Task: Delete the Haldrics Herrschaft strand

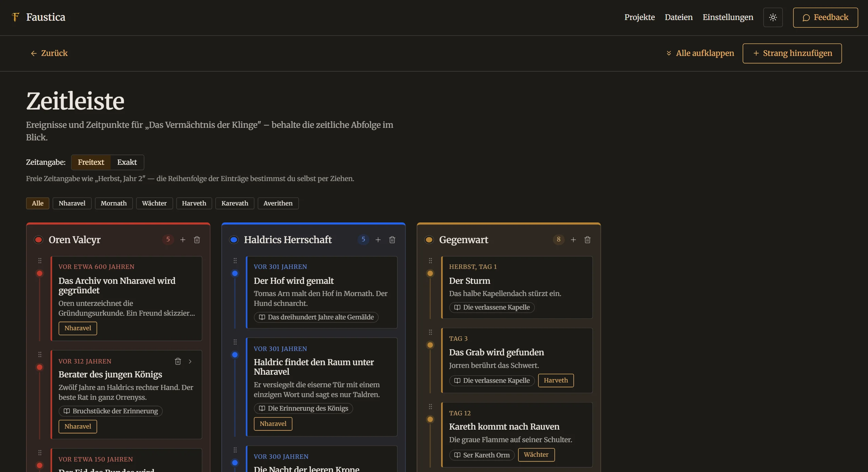Action: [392, 240]
